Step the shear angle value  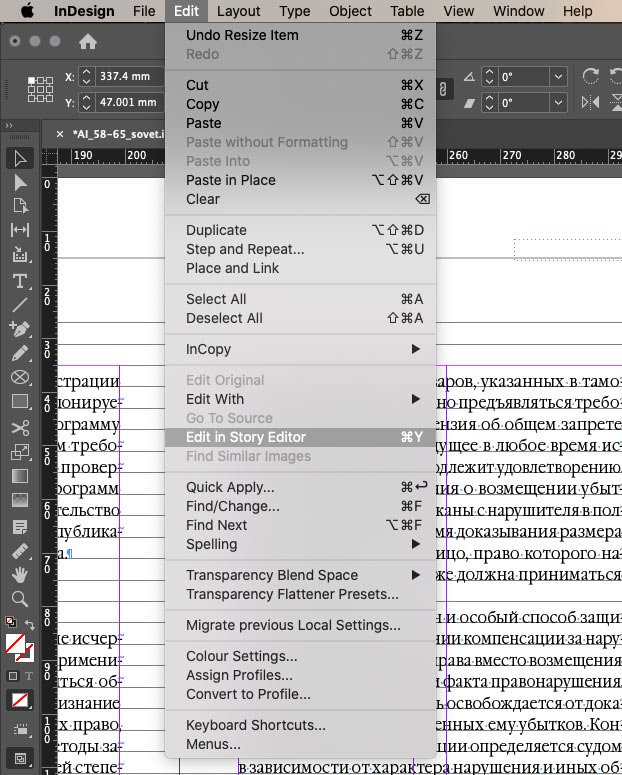pyautogui.click(x=489, y=103)
